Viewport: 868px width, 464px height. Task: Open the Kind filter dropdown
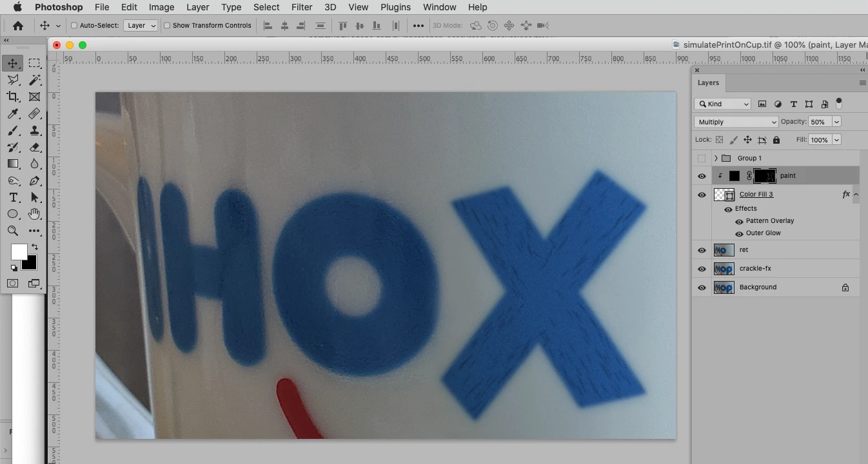coord(723,104)
